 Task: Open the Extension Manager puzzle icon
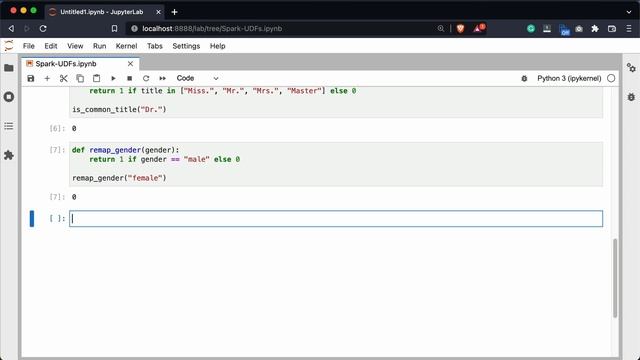pyautogui.click(x=9, y=155)
